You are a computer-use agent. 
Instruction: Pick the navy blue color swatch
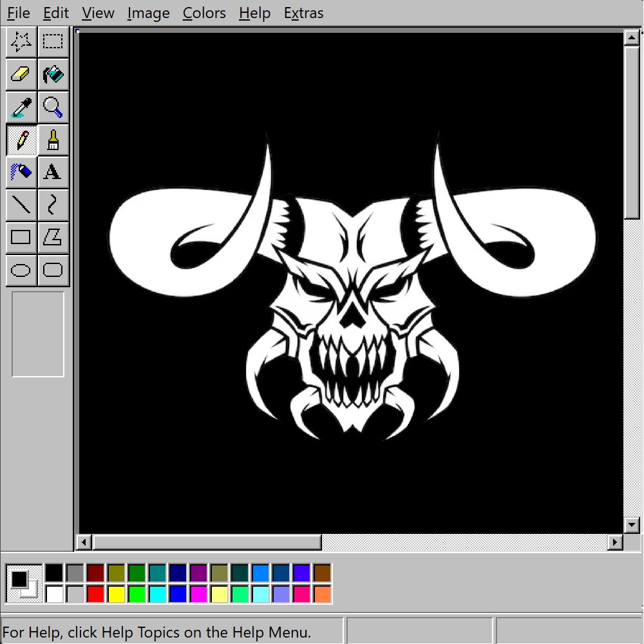point(178,573)
